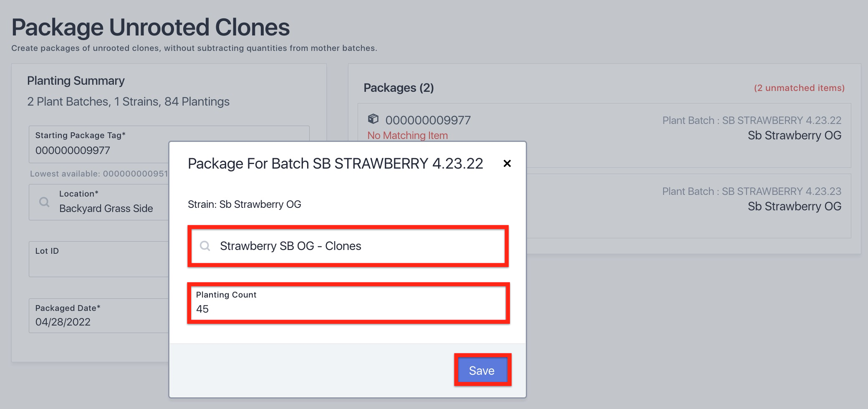Save the package for batch
The image size is (868, 409).
(482, 370)
